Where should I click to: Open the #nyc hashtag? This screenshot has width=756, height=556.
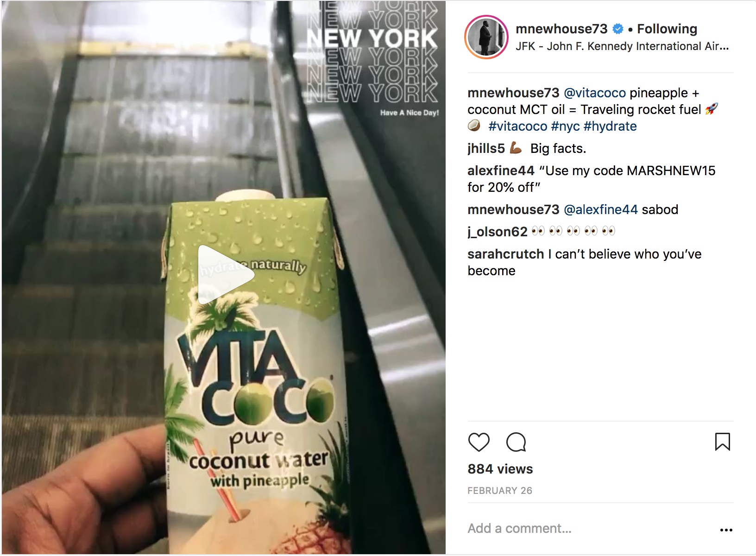pos(565,126)
